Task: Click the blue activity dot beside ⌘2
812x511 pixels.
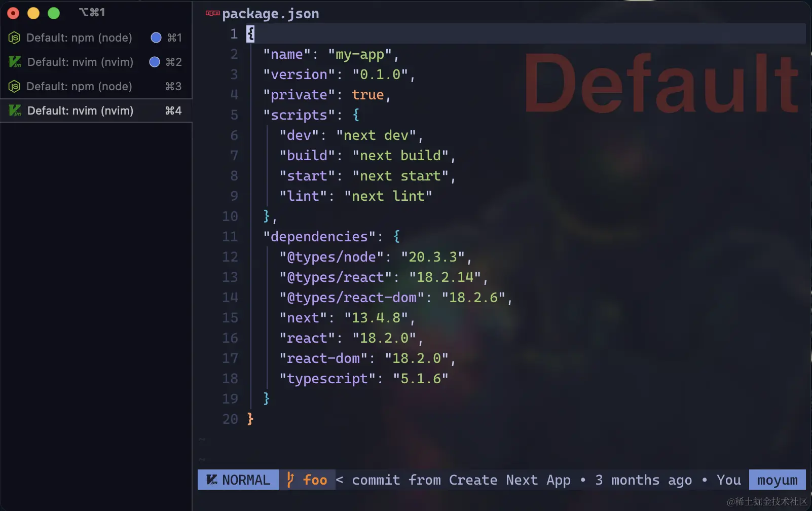Action: [x=155, y=62]
